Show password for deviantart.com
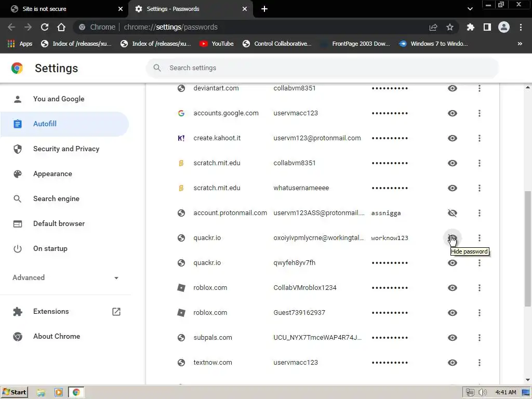 click(x=453, y=88)
